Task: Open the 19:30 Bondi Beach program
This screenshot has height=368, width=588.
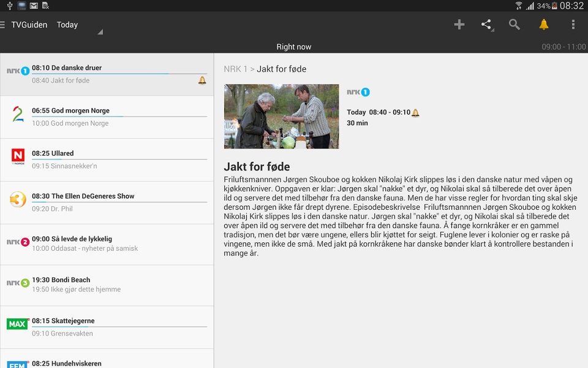Action: click(x=61, y=280)
